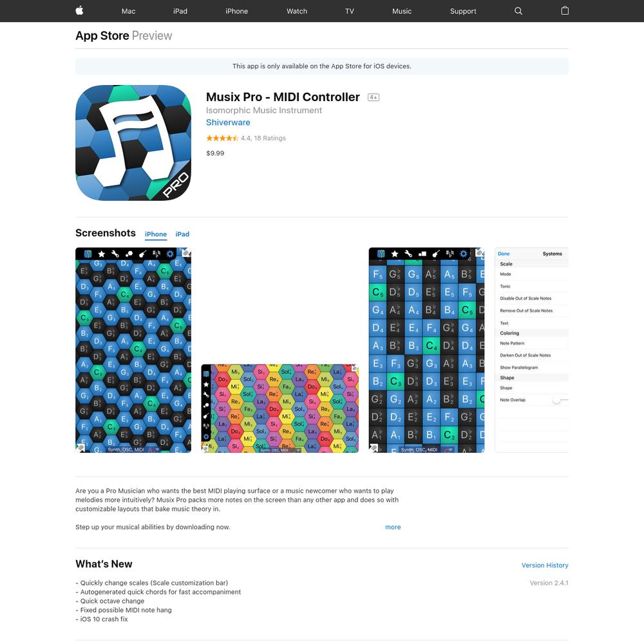Toggle the Note Overlap switch
644x644 pixels.
tap(560, 400)
